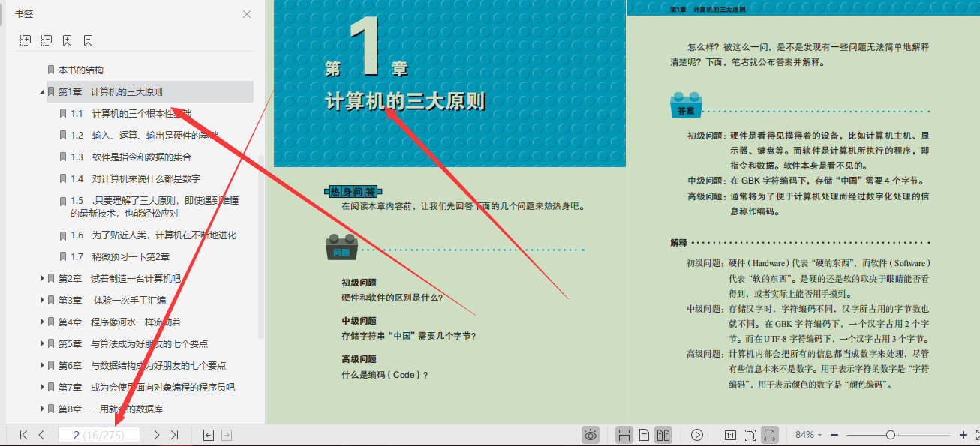Activate the two-page book view icon
Screen dimensions: 980x446
[x=664, y=434]
